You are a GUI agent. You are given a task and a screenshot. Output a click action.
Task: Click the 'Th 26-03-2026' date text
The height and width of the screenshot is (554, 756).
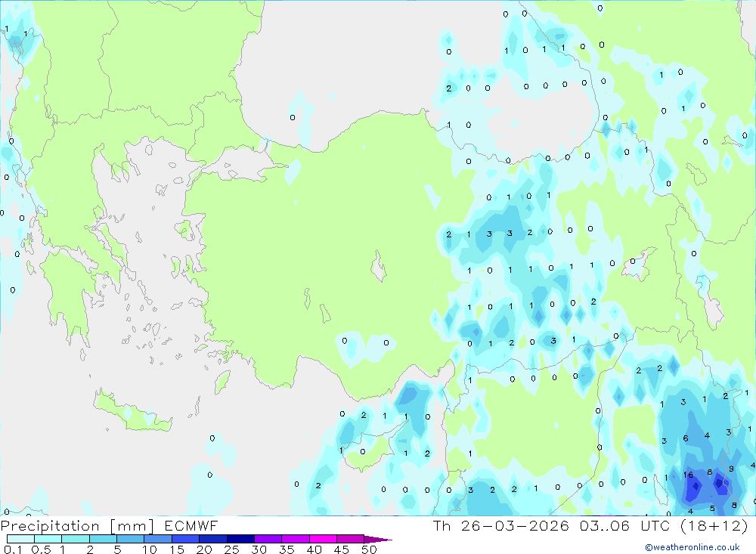(x=501, y=525)
